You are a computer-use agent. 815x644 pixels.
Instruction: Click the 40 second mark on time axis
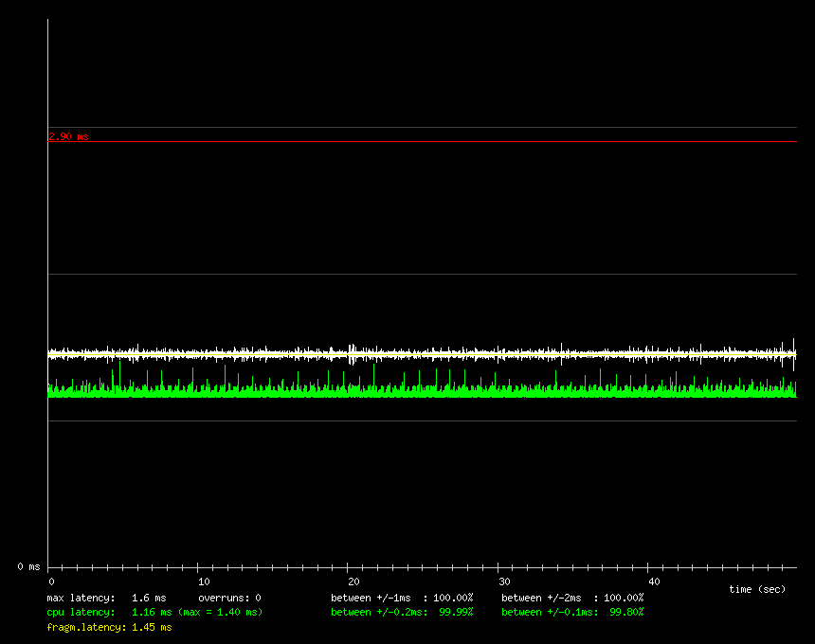click(654, 581)
